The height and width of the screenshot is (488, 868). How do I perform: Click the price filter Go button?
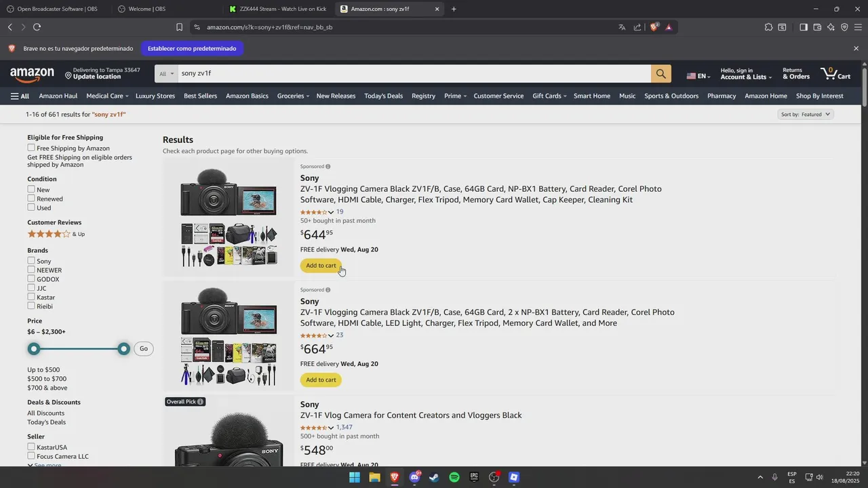(x=143, y=349)
